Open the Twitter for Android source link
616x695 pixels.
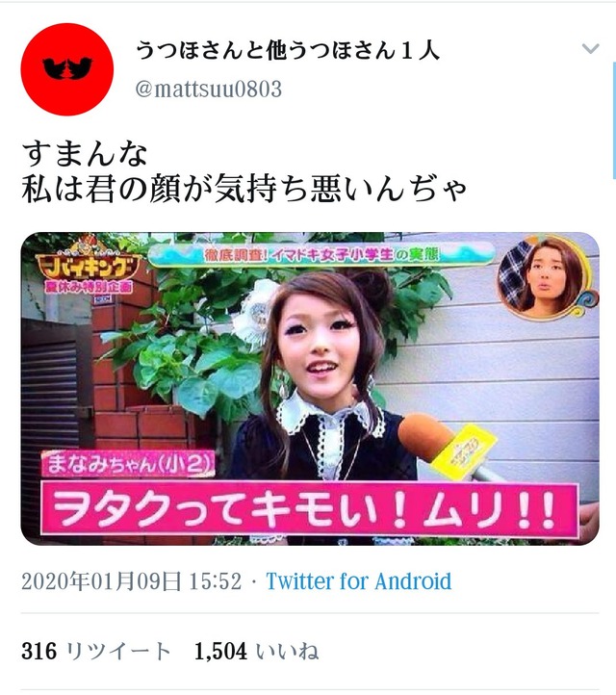pos(358,581)
